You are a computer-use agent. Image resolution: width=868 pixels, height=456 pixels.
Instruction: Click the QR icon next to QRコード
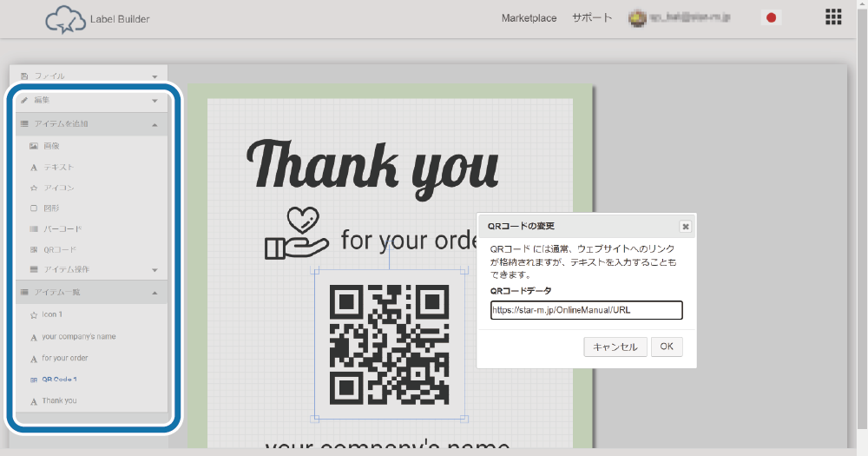(x=34, y=250)
